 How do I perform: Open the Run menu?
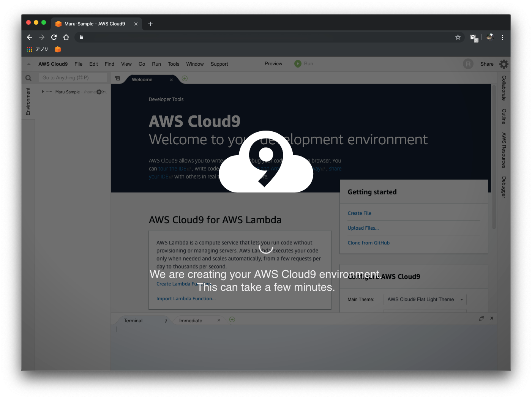(x=156, y=64)
